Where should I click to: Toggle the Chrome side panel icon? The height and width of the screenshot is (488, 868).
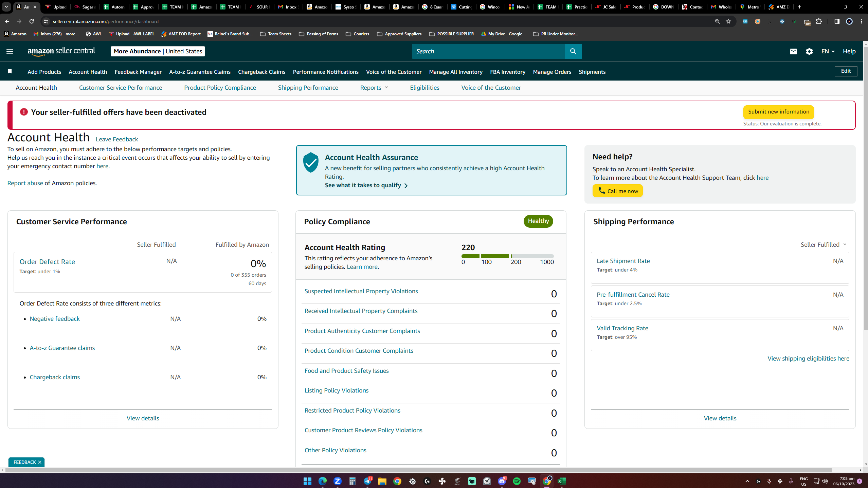(x=837, y=21)
